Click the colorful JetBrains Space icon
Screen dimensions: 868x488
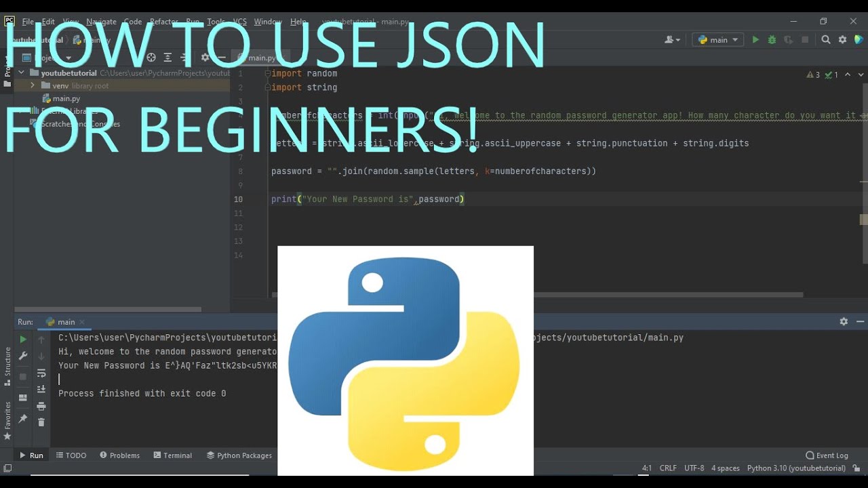click(x=859, y=40)
